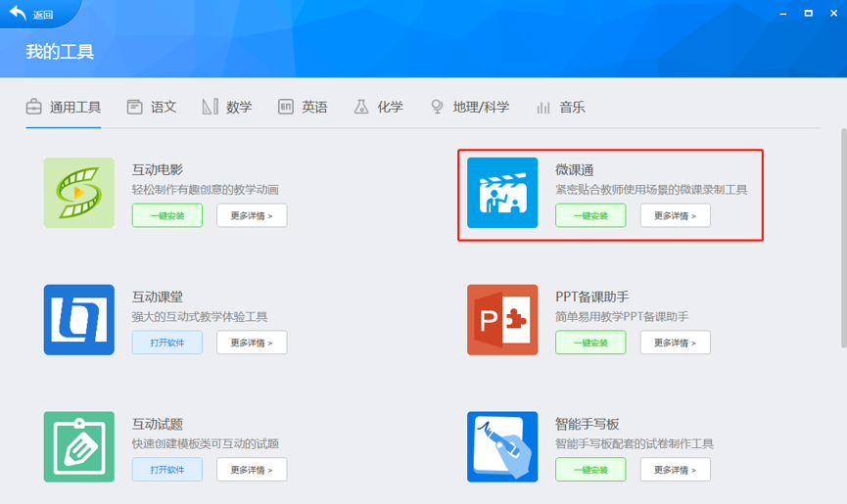
Task: Click description 紧密贴合教师使用场景的微课录制工具
Action: coord(651,190)
